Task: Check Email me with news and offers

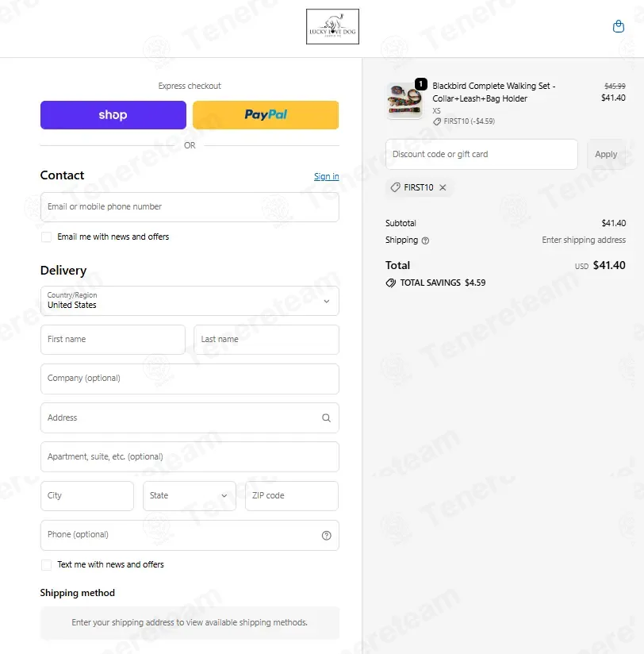Action: point(46,237)
